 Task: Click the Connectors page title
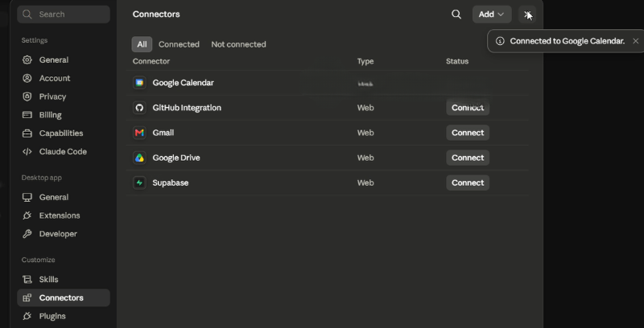pos(156,14)
